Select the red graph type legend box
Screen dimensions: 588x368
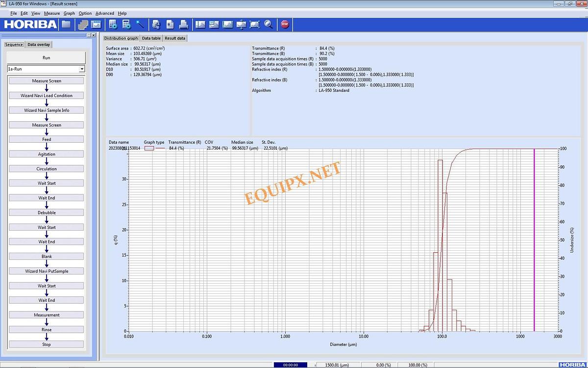click(x=150, y=148)
